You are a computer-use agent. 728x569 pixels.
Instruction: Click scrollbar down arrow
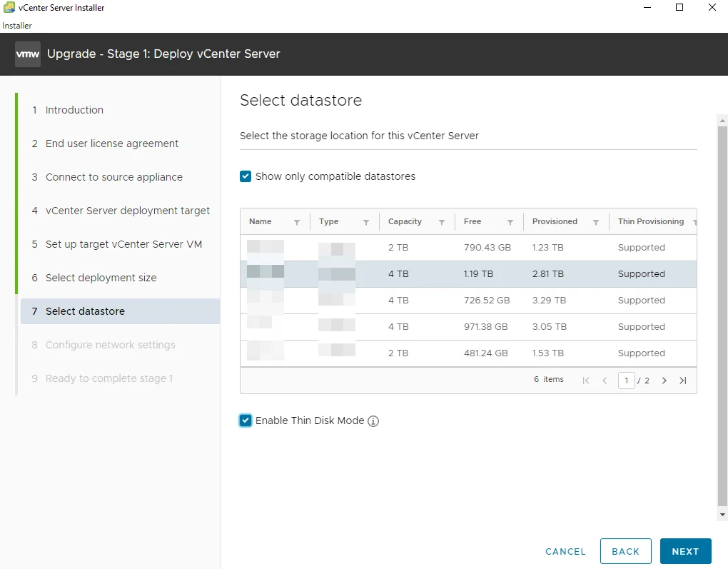coord(722,515)
